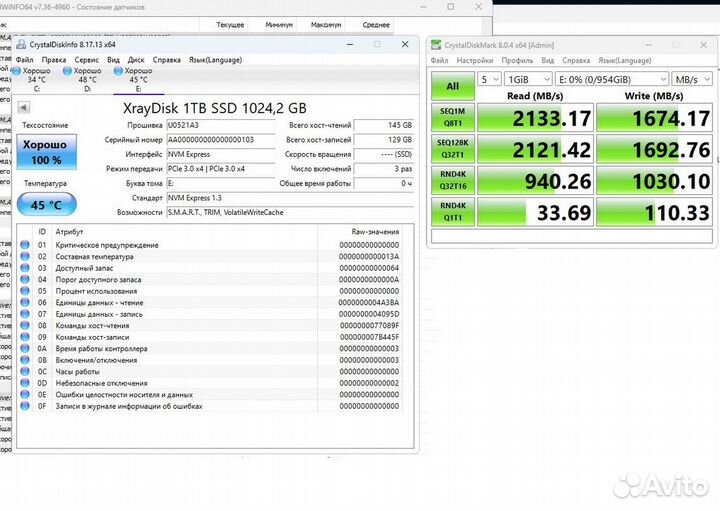Click the Интерфейс field NVM Express
The height and width of the screenshot is (511, 720).
(220, 154)
